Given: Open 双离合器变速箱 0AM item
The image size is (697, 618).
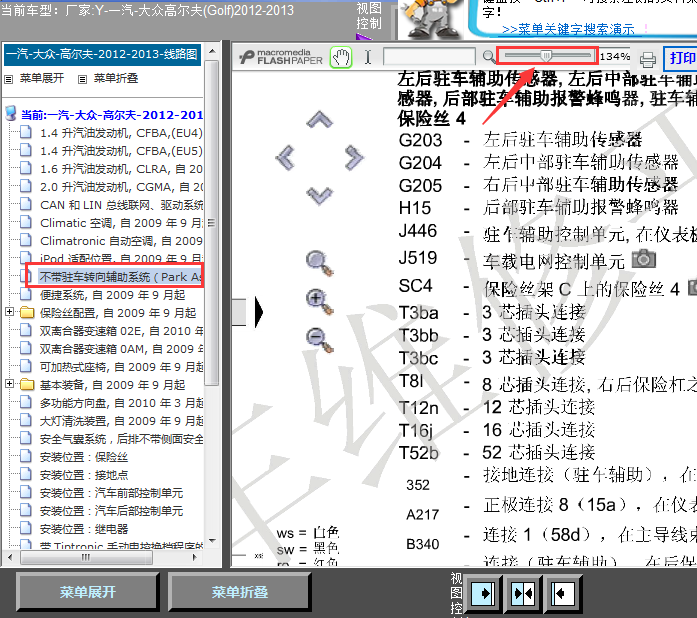Looking at the screenshot, I should tap(121, 349).
